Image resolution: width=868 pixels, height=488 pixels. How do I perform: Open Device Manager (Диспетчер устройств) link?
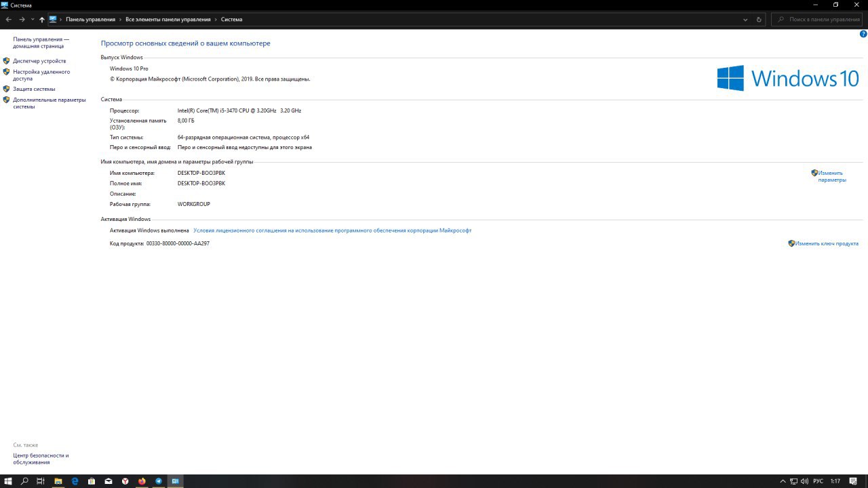point(39,61)
